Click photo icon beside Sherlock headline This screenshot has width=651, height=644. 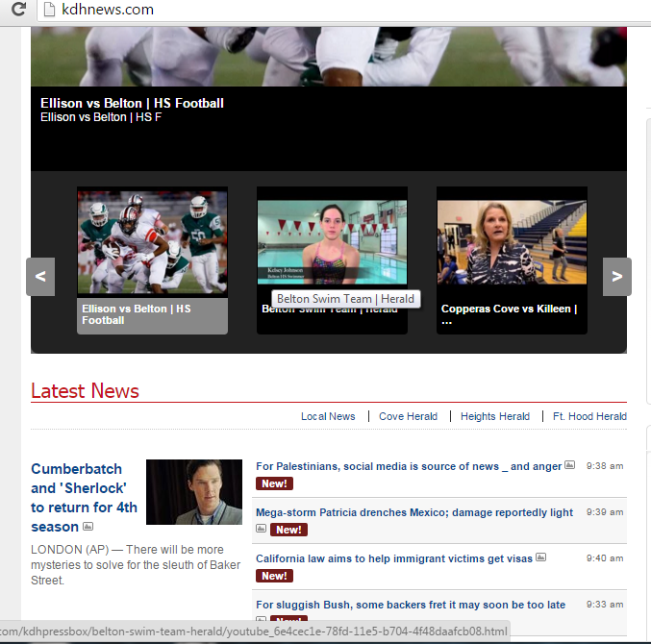click(88, 527)
